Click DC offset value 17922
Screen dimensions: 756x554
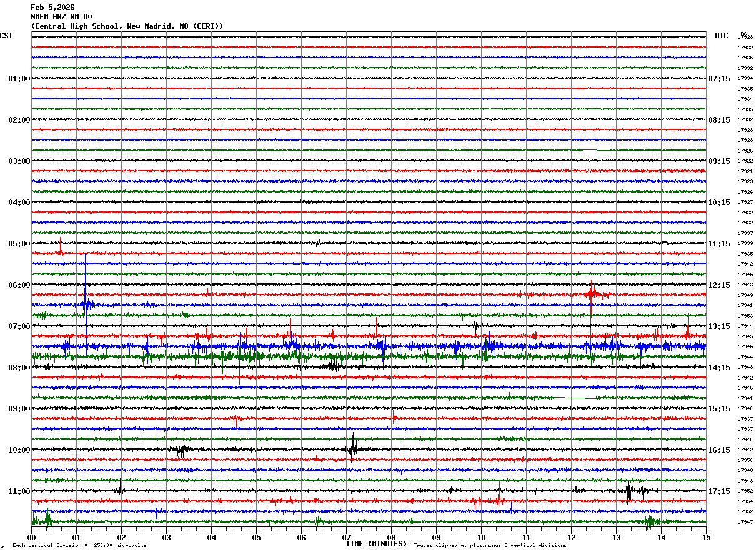745,161
